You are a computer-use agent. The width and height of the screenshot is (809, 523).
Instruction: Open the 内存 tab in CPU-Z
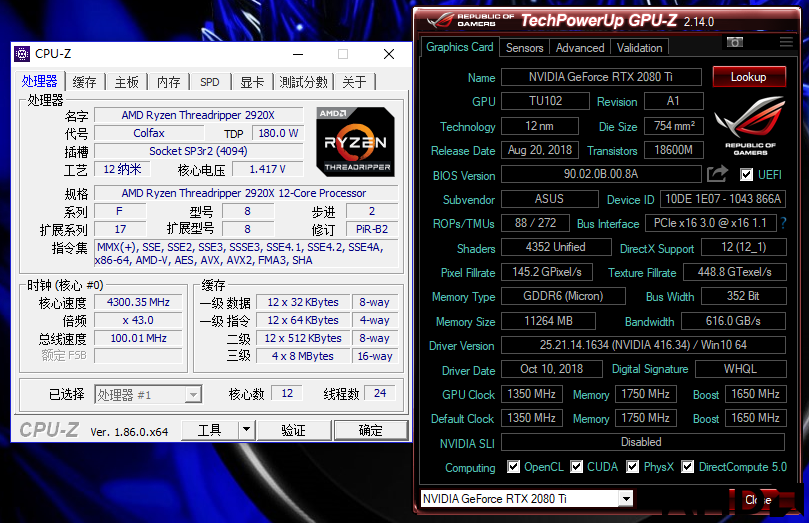[169, 82]
